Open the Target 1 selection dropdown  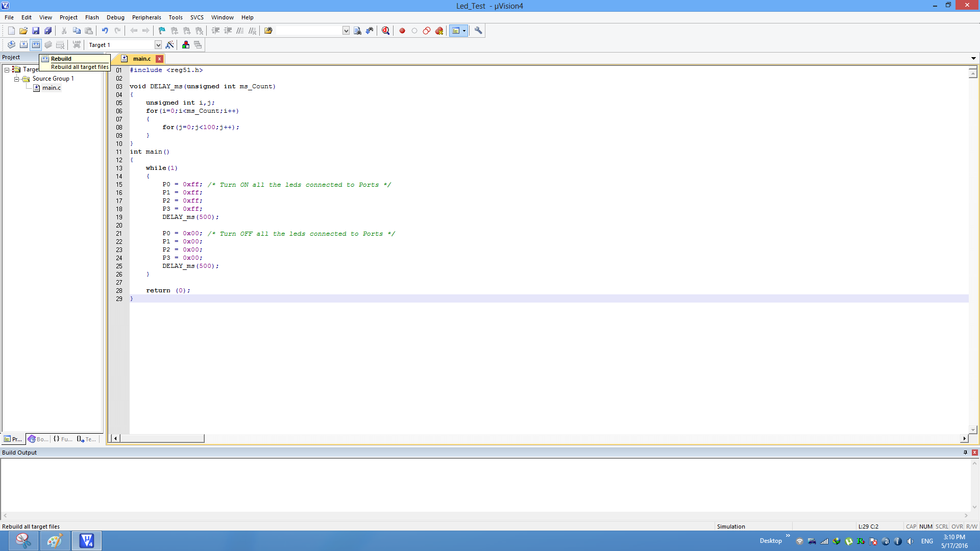pyautogui.click(x=158, y=45)
